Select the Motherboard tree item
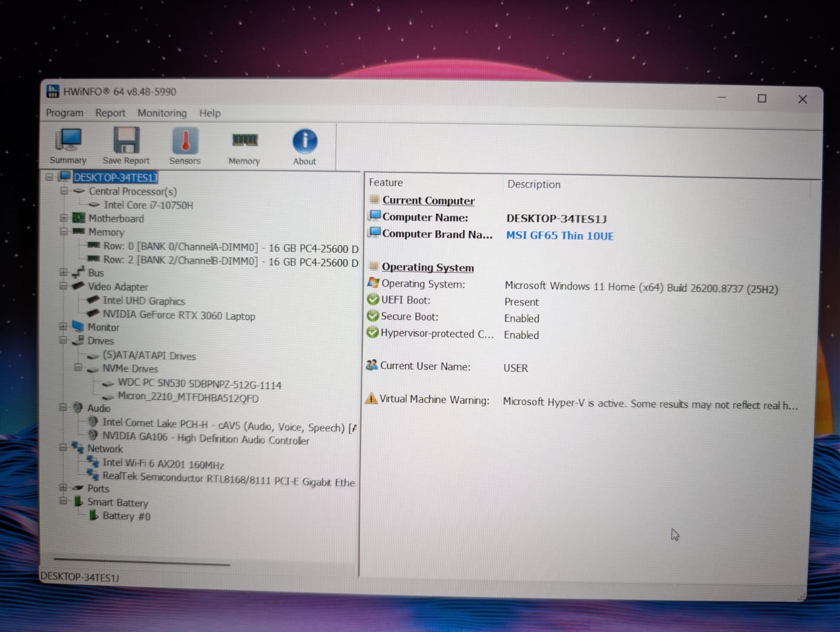The height and width of the screenshot is (632, 840). click(x=116, y=218)
